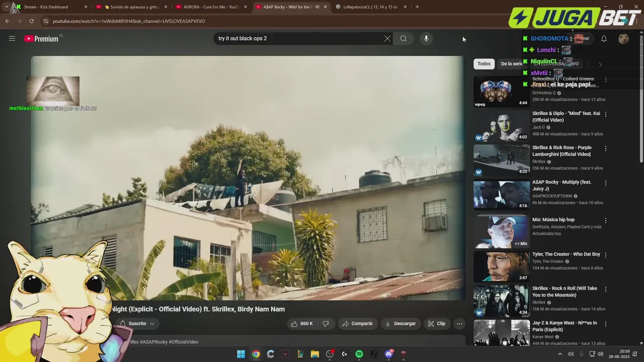Viewport: 644px width, 362px height.
Task: Switch to AURORA - Cure For Me tab
Action: click(211, 7)
